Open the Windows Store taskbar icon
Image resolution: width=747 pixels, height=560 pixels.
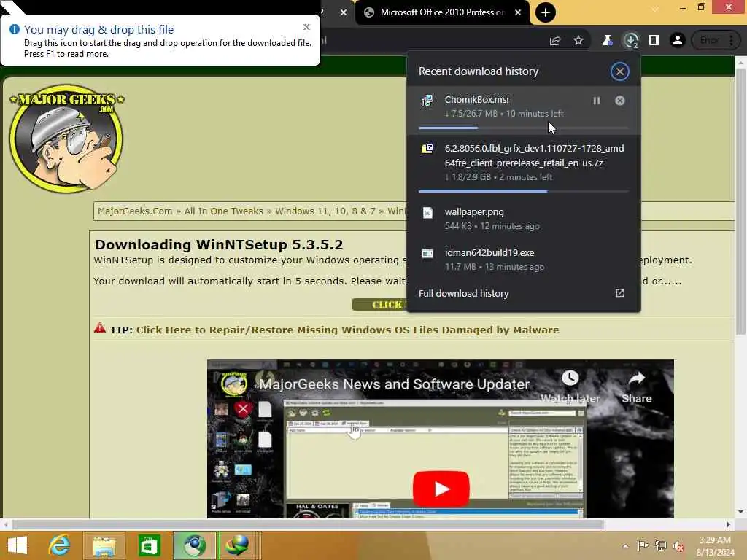coord(149,545)
